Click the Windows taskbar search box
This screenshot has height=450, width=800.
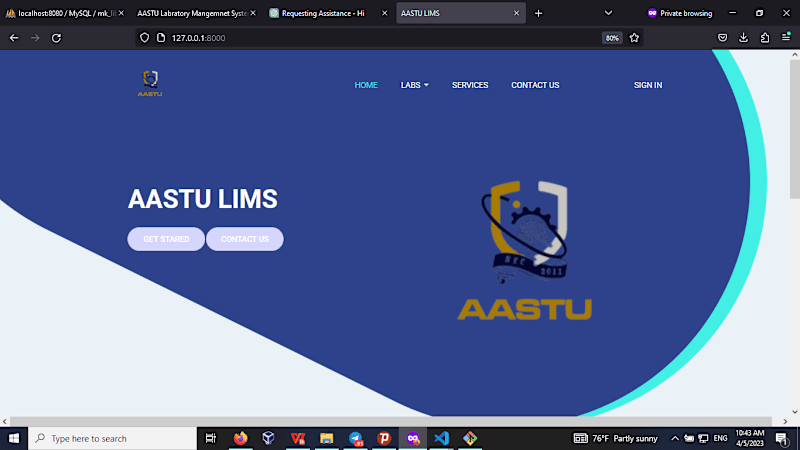[112, 438]
